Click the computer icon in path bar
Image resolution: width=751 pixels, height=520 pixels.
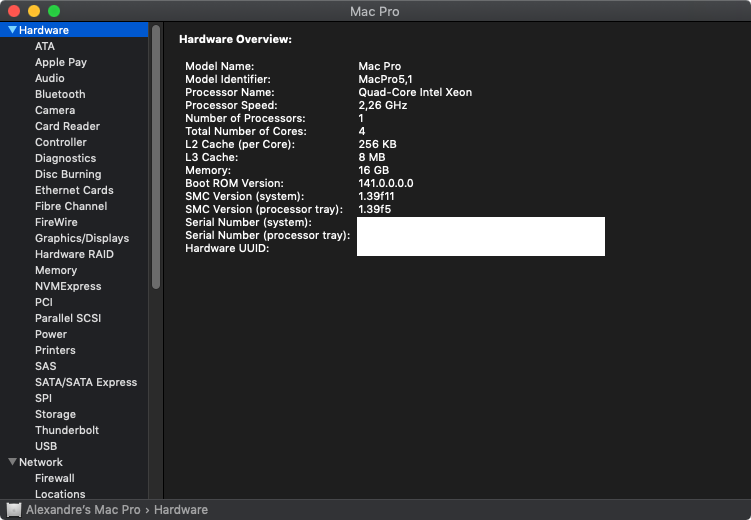pyautogui.click(x=13, y=509)
